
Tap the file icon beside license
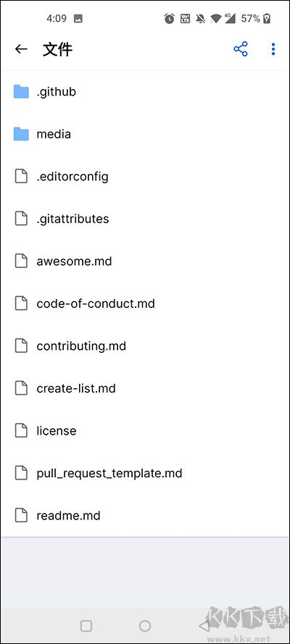(21, 430)
